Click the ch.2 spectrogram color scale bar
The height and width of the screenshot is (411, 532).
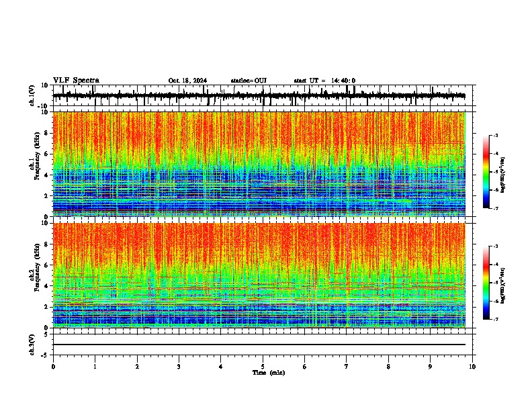click(x=486, y=283)
